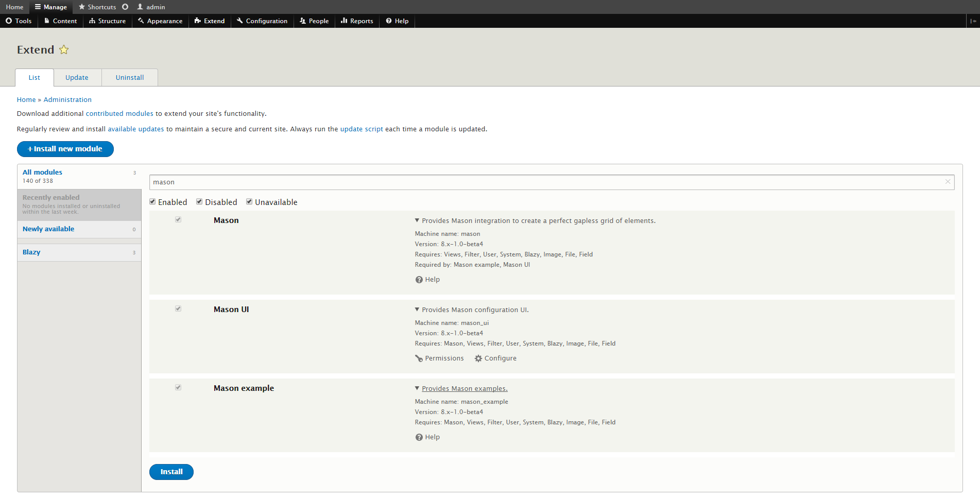Switch to the Uninstall tab
The image size is (980, 498).
[x=130, y=78]
